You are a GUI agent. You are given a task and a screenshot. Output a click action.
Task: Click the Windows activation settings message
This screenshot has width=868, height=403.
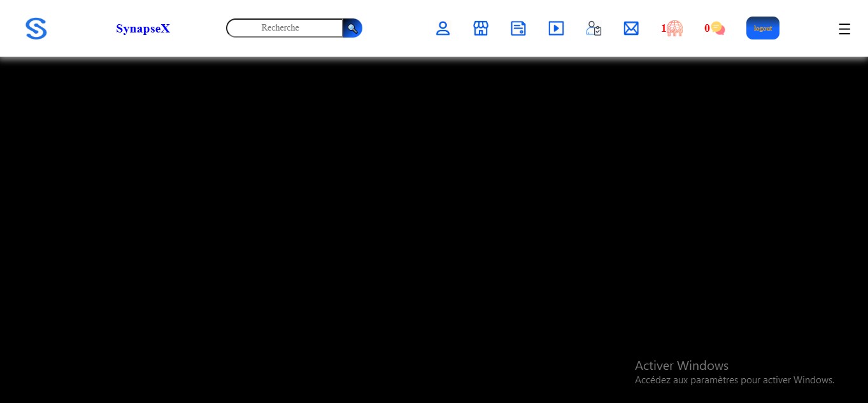pos(734,380)
